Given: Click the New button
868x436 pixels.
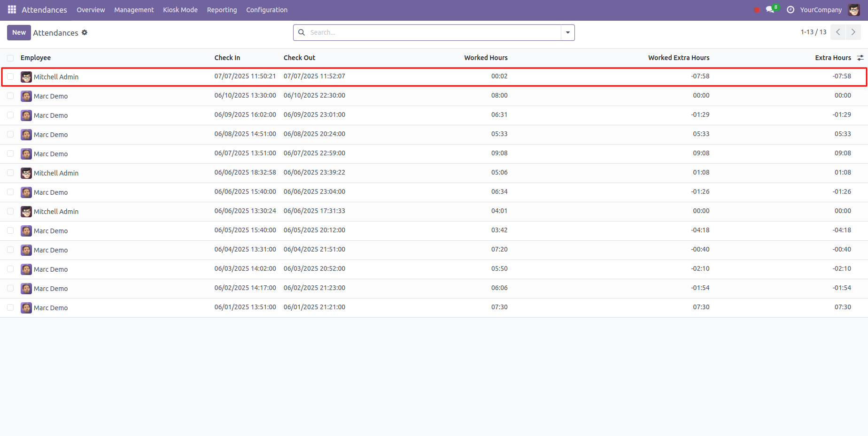Looking at the screenshot, I should click(x=19, y=32).
